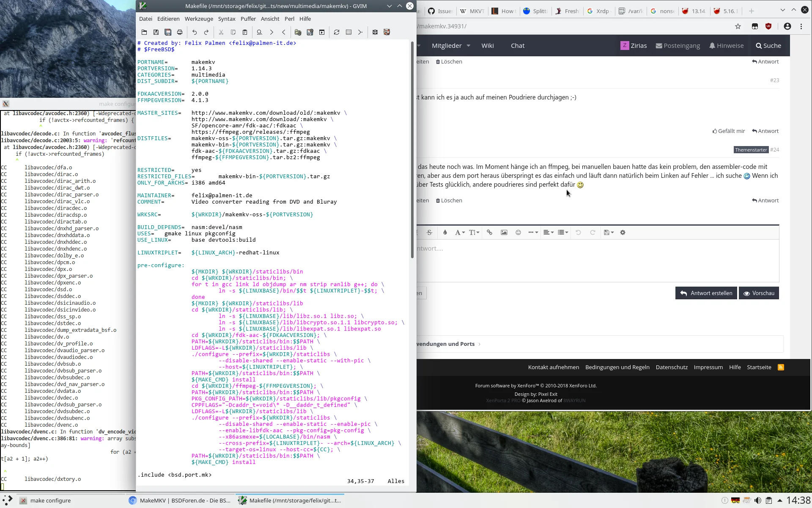
Task: Open the Ansicht menu in GVIM
Action: [270, 19]
